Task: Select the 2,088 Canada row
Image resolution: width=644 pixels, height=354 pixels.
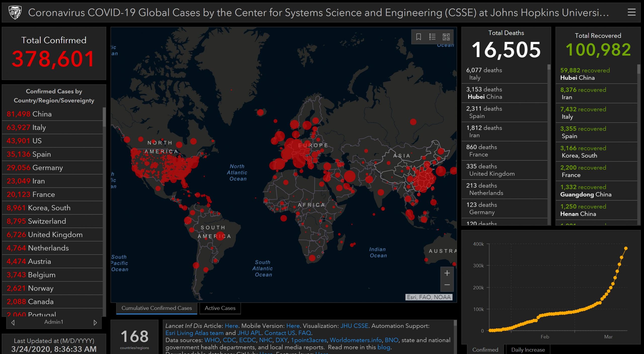Action: [52, 301]
